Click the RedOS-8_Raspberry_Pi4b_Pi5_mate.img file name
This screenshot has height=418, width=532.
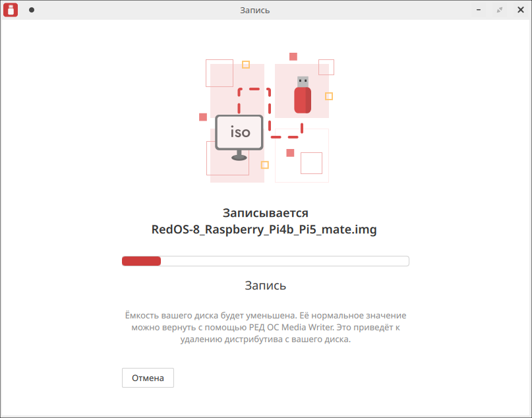coord(264,229)
